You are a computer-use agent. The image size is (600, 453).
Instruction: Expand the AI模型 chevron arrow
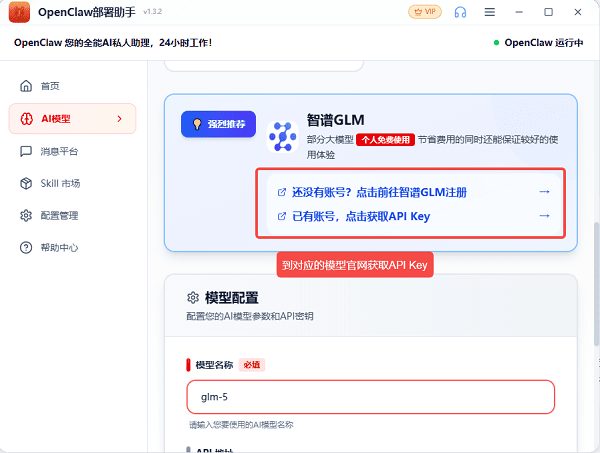119,119
